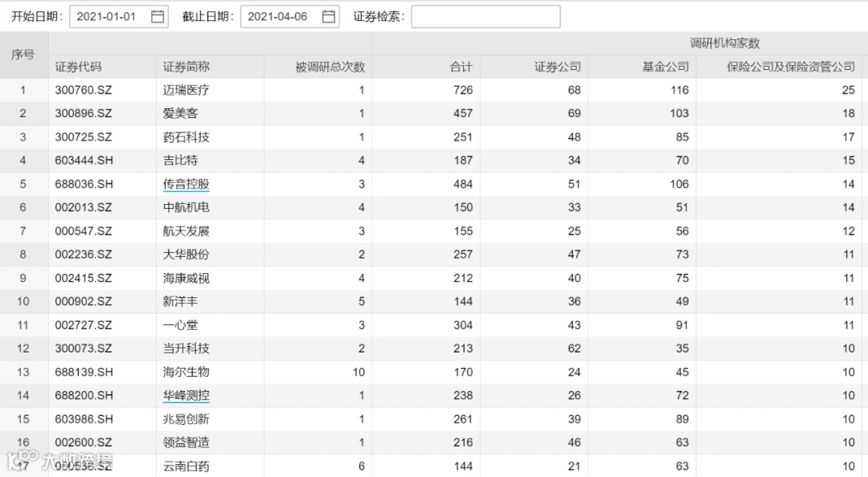Screen dimensions: 868x477
Task: Open the start date calendar icon
Action: click(158, 17)
